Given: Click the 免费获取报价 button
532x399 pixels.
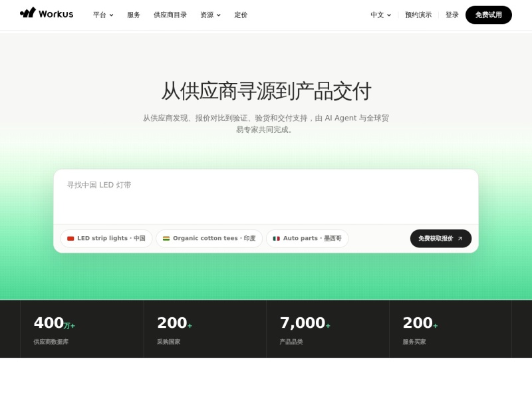Looking at the screenshot, I should click(x=441, y=239).
